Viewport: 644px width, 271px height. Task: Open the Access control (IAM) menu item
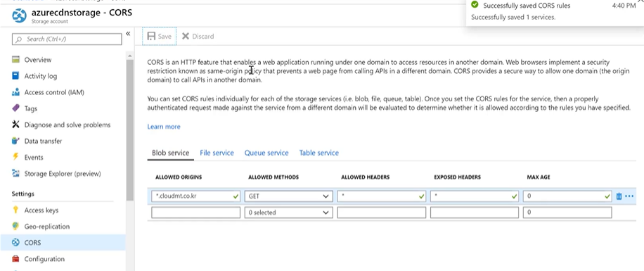(x=54, y=92)
